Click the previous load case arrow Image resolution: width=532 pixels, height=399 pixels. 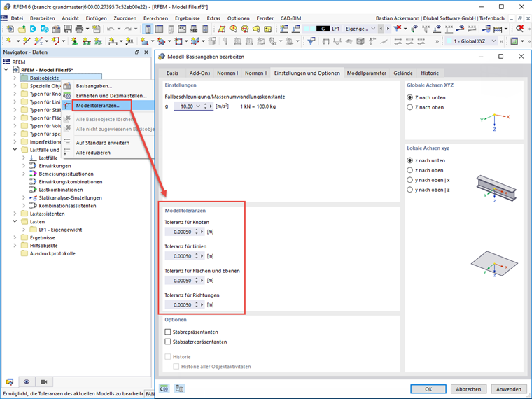point(381,29)
